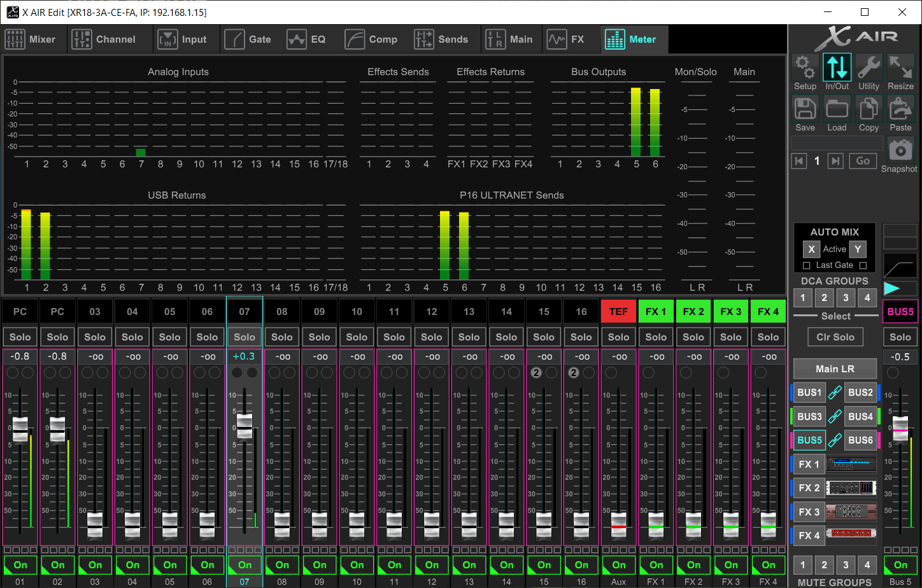
Task: Go to previous snapshot arrow
Action: 798,161
